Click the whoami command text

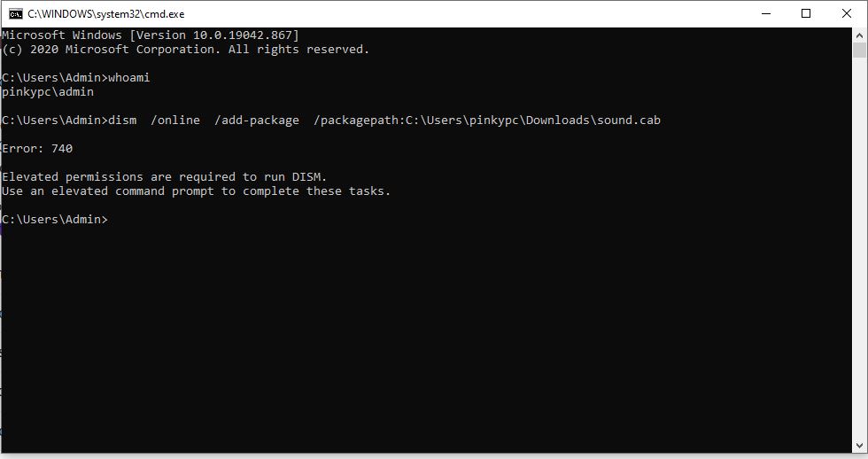pyautogui.click(x=129, y=77)
